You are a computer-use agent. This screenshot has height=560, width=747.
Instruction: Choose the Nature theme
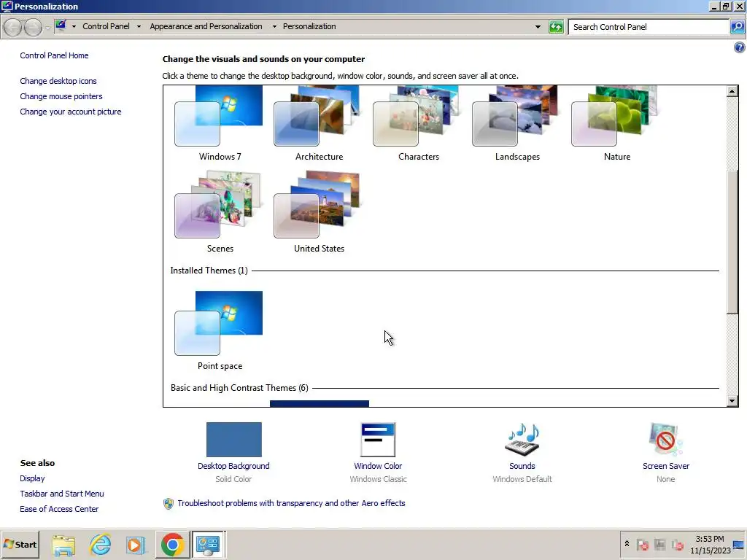pyautogui.click(x=616, y=124)
